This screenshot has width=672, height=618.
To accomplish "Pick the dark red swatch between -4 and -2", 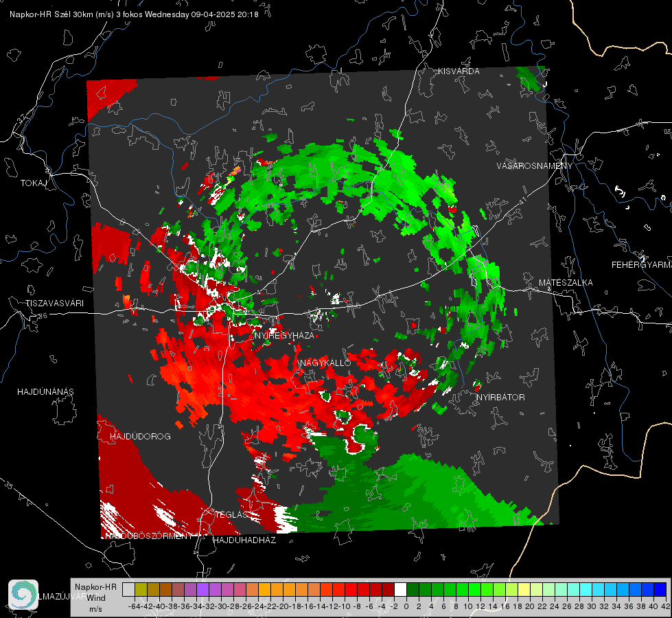I will pyautogui.click(x=388, y=590).
